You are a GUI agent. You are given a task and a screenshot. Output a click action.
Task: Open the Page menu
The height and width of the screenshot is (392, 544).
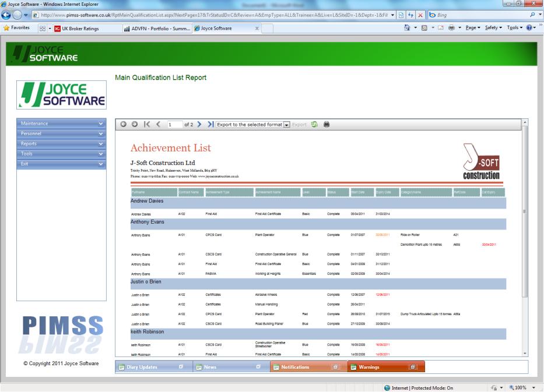(x=472, y=28)
